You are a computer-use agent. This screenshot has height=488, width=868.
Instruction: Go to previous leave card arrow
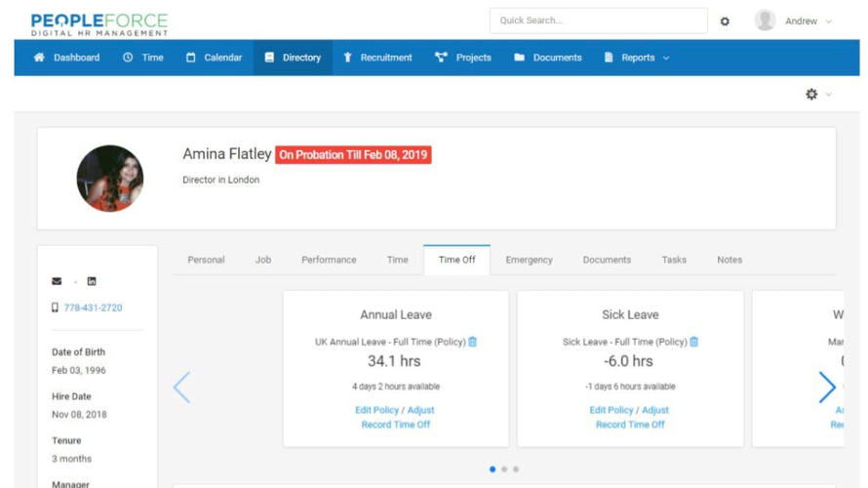click(181, 387)
